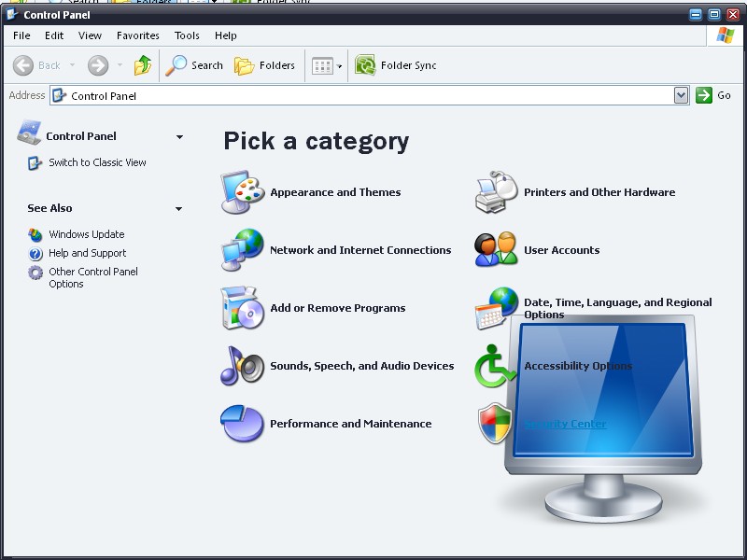The width and height of the screenshot is (747, 560).
Task: Toggle the Folders pane button
Action: tap(264, 65)
